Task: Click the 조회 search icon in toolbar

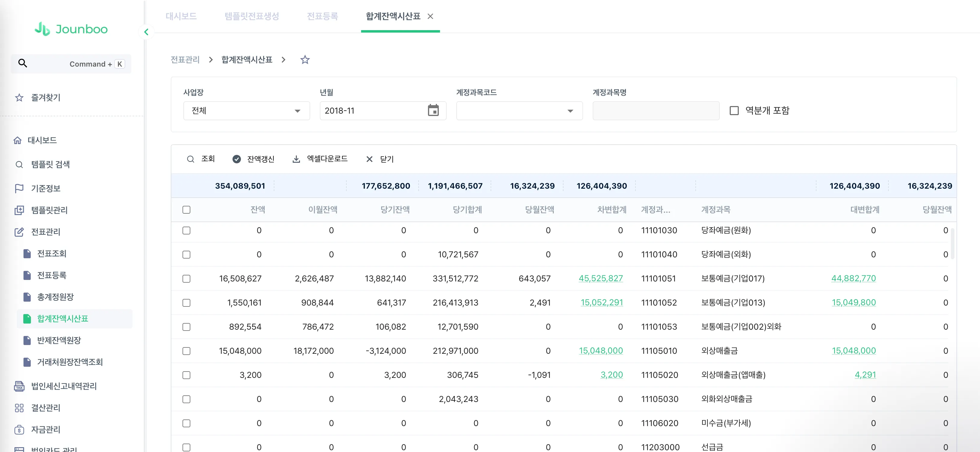Action: pos(191,159)
